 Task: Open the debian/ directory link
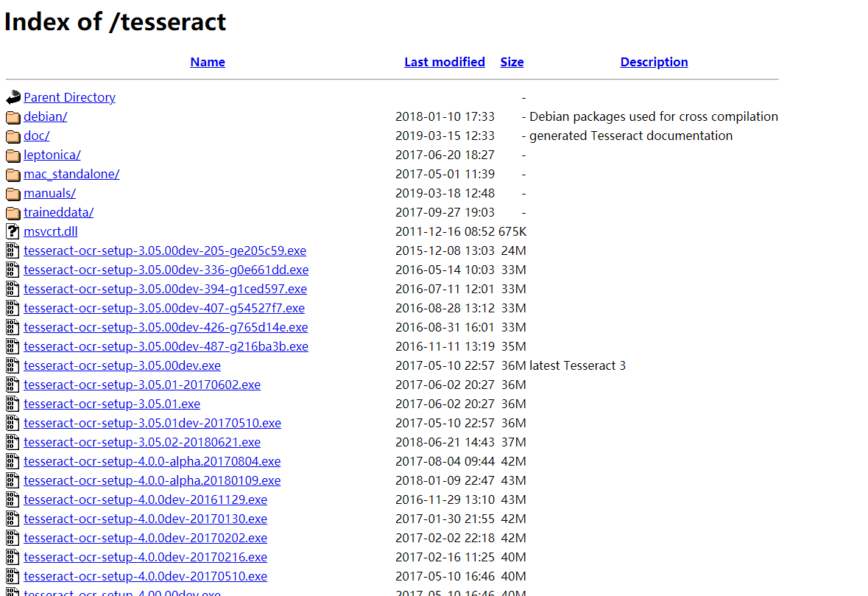[46, 117]
